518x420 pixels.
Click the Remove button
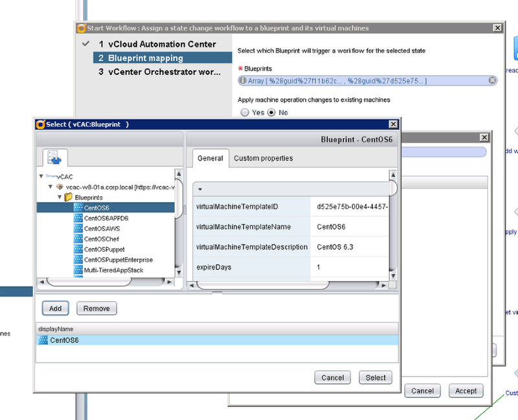coord(96,309)
